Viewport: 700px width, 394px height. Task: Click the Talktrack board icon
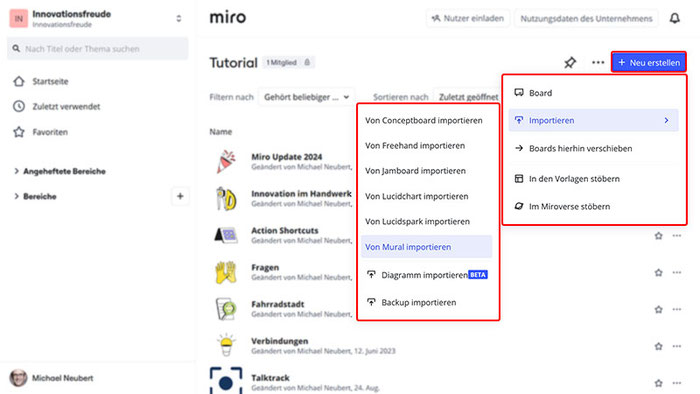point(226,381)
